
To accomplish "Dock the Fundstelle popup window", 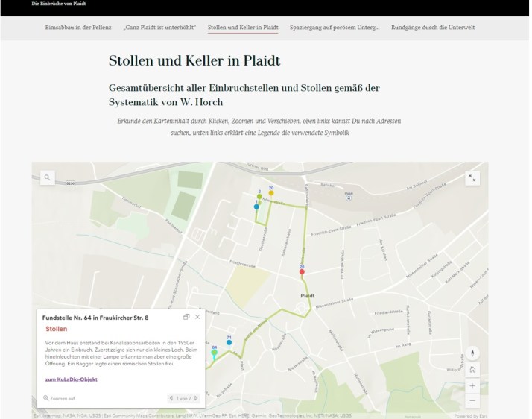I will 186,317.
